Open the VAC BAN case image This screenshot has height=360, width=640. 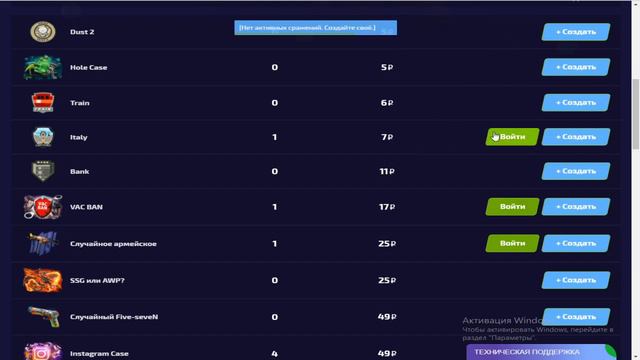[43, 207]
